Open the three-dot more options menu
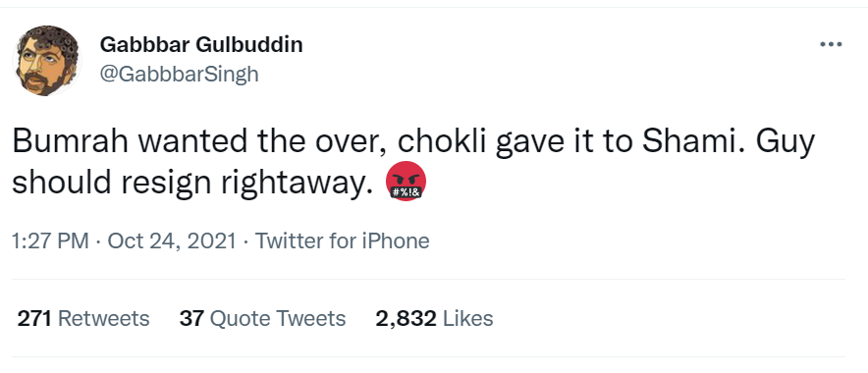The width and height of the screenshot is (868, 373). (831, 44)
